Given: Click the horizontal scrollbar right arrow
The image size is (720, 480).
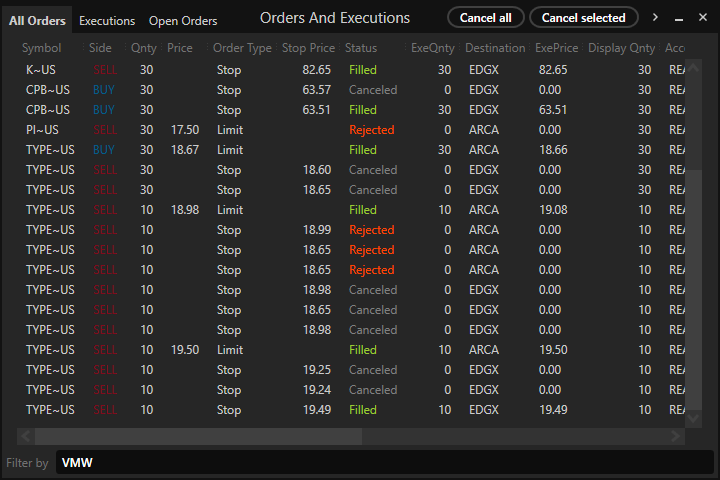Looking at the screenshot, I should pyautogui.click(x=675, y=436).
